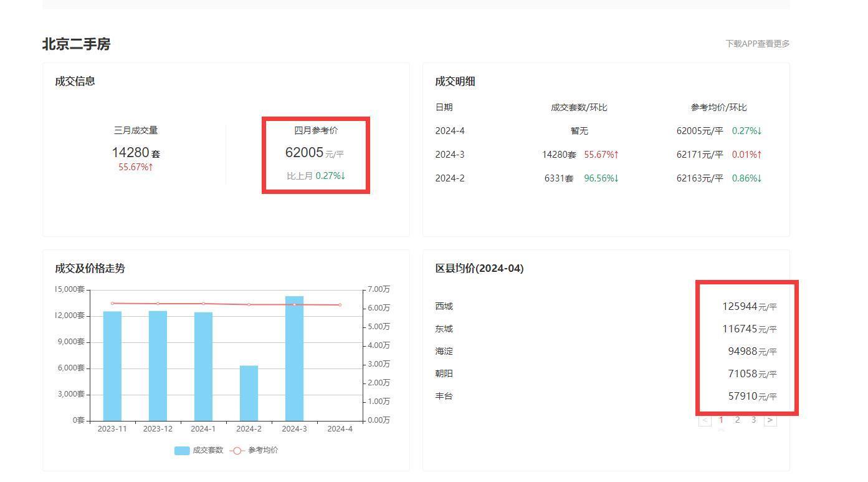Go to next page of district prices
Image resolution: width=868 pixels, height=482 pixels.
(770, 420)
